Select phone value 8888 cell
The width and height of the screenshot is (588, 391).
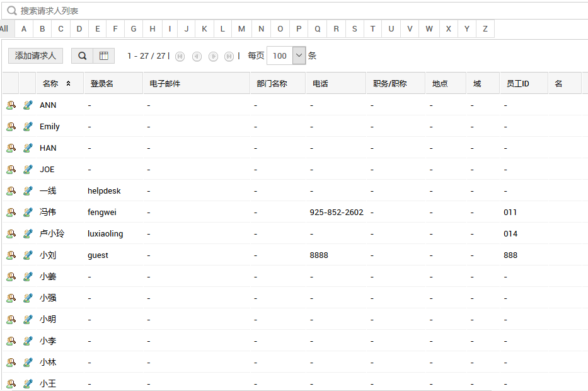pyautogui.click(x=319, y=255)
